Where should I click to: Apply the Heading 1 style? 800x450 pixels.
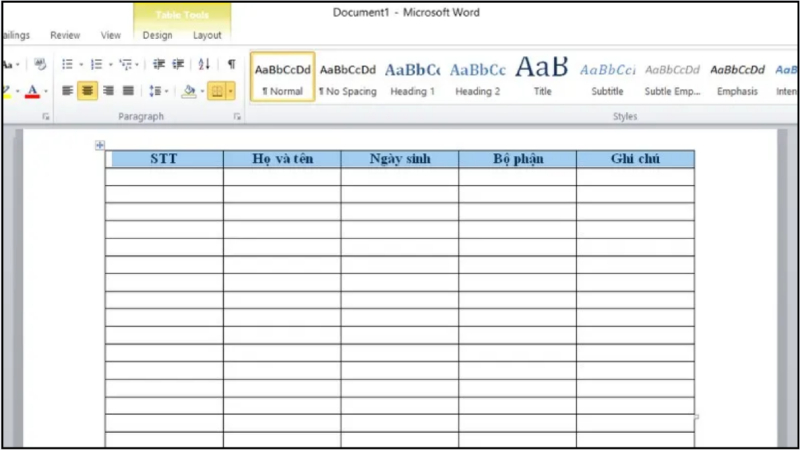click(412, 77)
